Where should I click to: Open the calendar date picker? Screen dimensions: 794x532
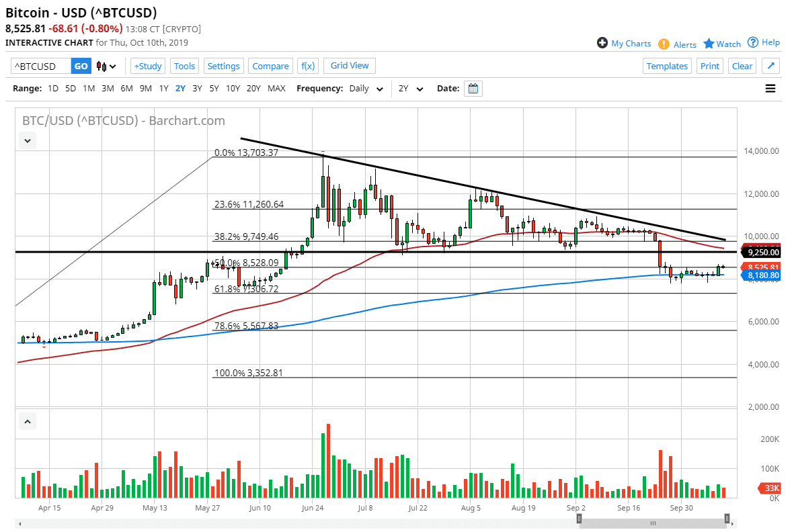(x=473, y=88)
